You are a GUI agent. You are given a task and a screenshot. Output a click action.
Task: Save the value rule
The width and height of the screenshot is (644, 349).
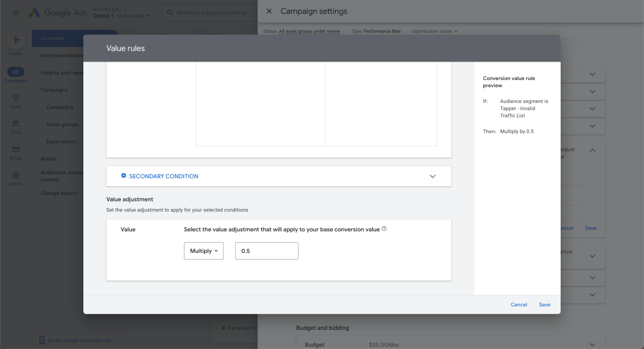[544, 305]
